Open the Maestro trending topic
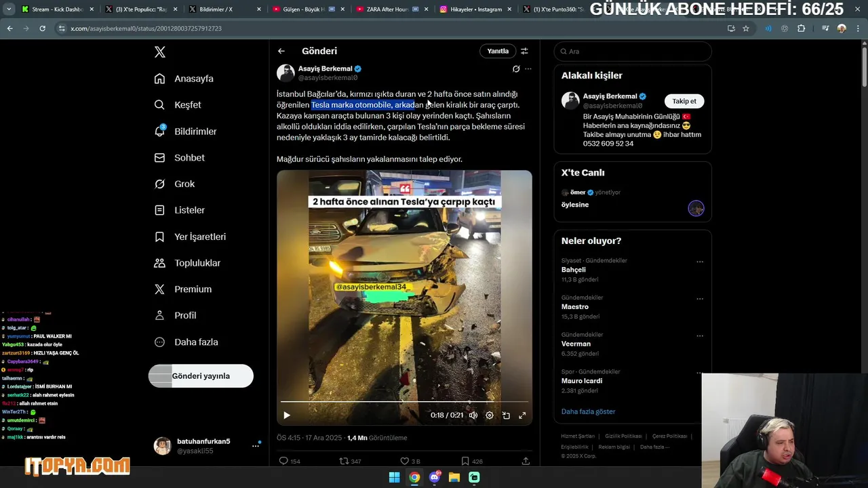The height and width of the screenshot is (488, 868). point(575,307)
